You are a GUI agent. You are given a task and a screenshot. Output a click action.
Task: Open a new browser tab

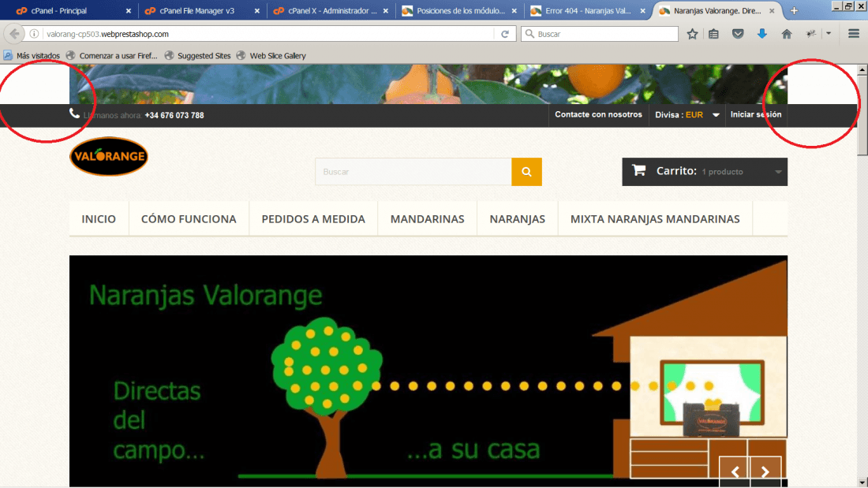coord(794,10)
